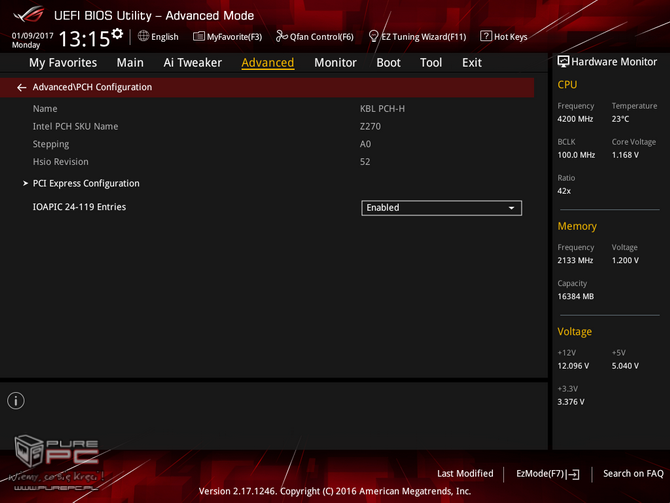This screenshot has height=503, width=670.
Task: Click the BCLK 100.0 MHz value
Action: pos(576,155)
